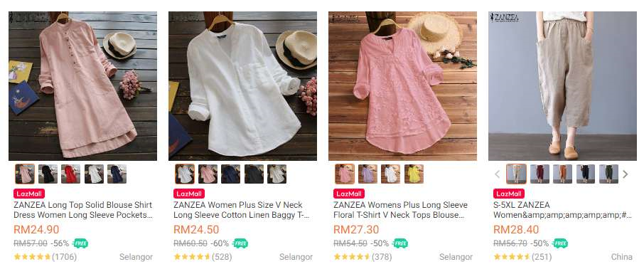Pick the purple variant of the Floral T-Shirt
This screenshot has height=274, width=644.
click(367, 174)
